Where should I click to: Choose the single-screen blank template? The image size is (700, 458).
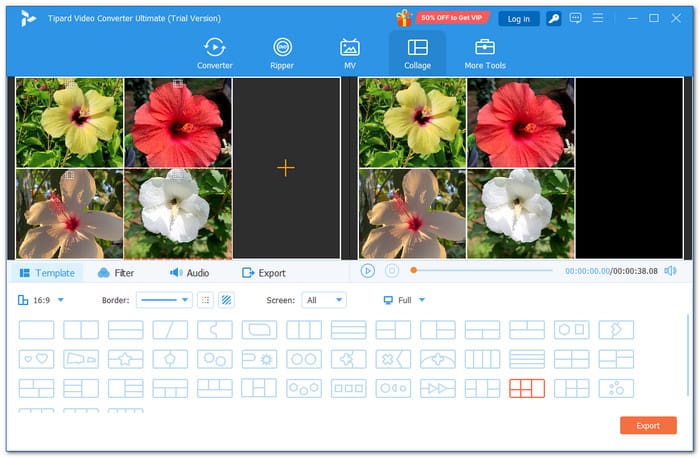(37, 330)
